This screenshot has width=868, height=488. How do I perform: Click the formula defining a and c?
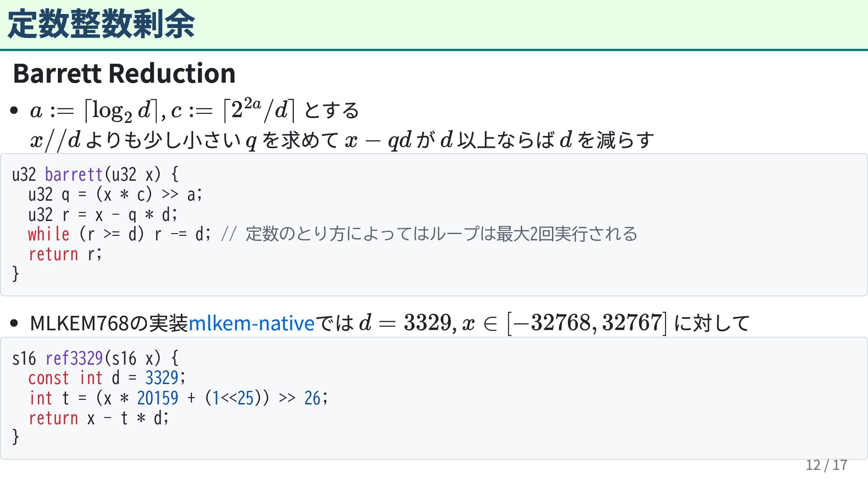163,110
